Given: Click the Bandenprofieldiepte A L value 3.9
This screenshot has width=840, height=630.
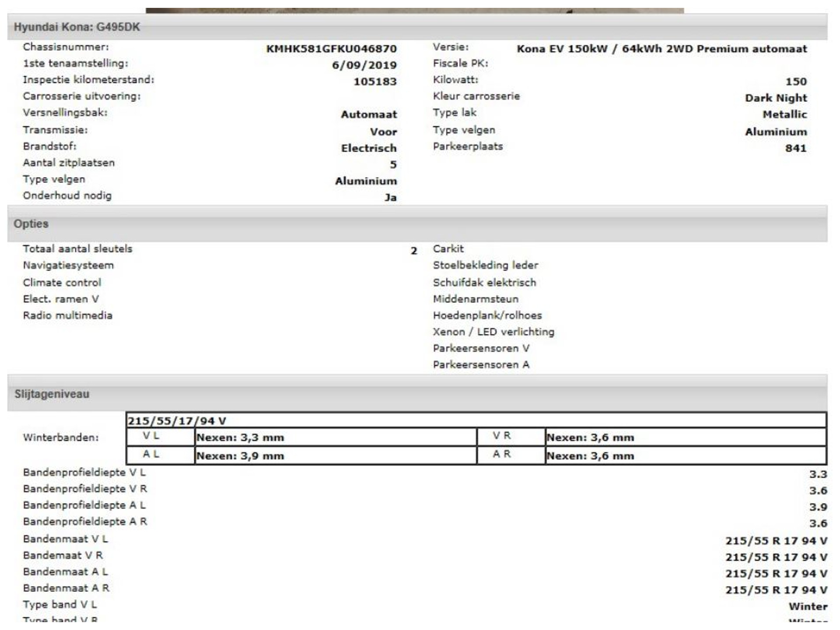Looking at the screenshot, I should point(818,507).
